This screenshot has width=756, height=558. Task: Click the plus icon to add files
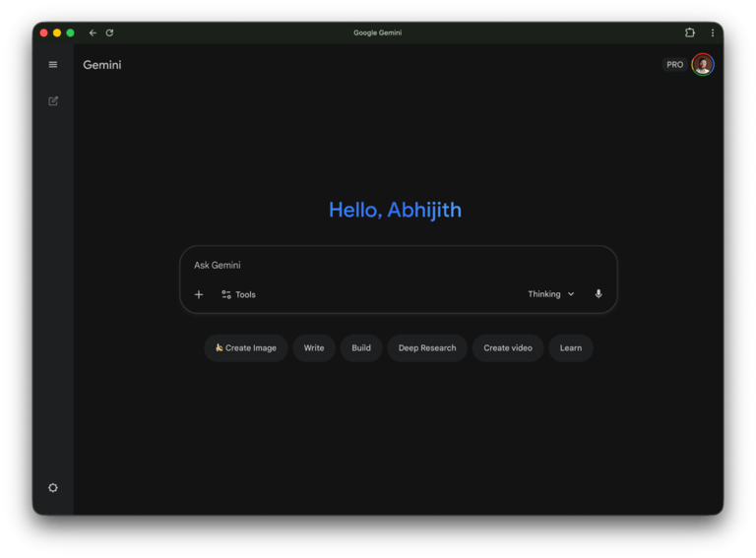tap(199, 294)
